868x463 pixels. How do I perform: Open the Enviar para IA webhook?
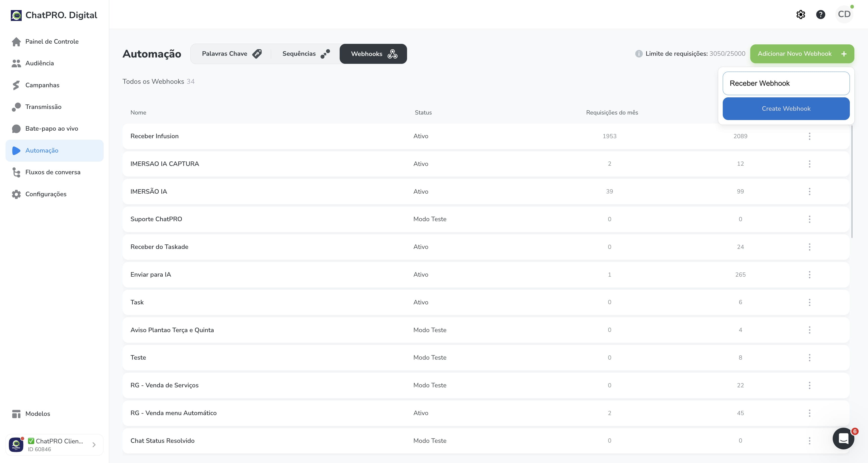click(x=485, y=275)
